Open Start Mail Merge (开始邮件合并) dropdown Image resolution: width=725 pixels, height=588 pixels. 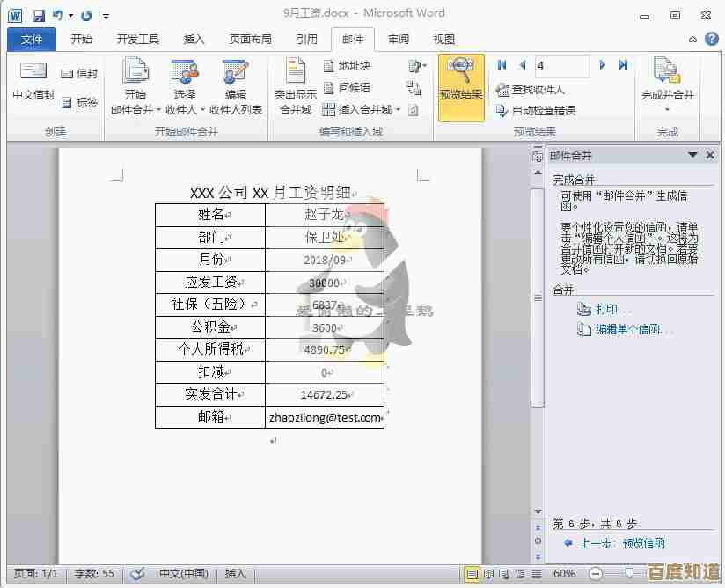(x=156, y=110)
